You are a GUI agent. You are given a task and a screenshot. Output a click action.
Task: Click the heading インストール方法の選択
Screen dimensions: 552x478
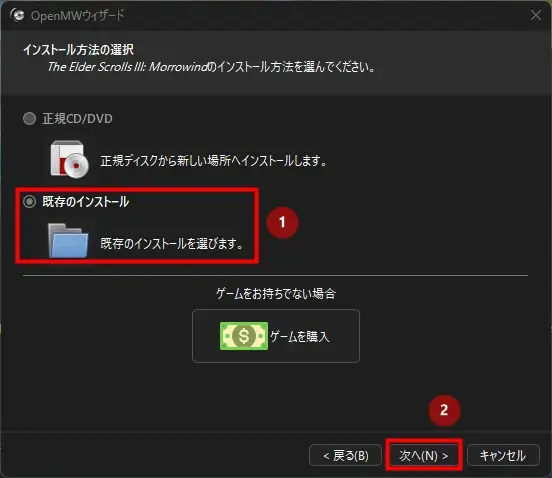(79, 50)
